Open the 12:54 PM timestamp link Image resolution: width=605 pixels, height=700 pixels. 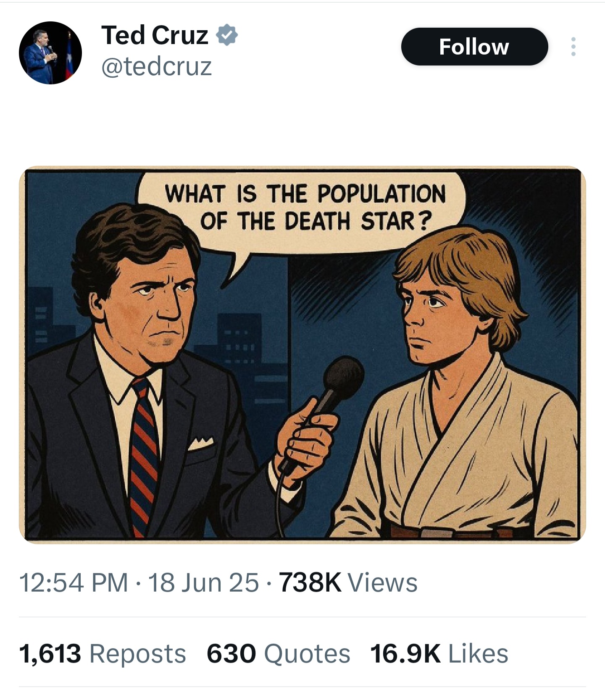coord(74,582)
